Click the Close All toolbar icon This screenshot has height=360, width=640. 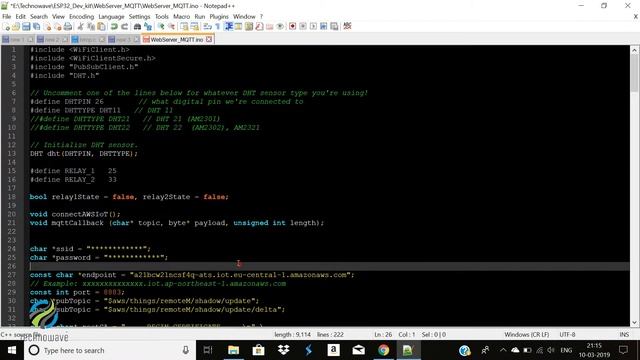(58, 27)
